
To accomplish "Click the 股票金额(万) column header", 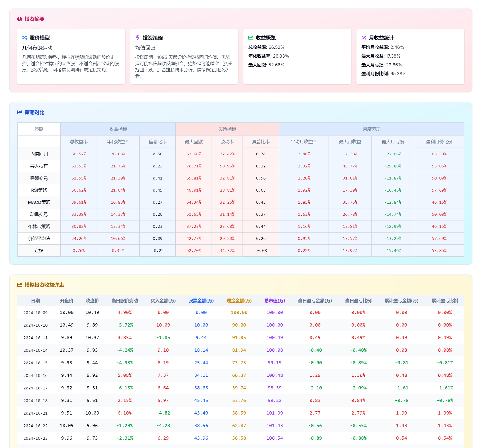I will pyautogui.click(x=201, y=301).
